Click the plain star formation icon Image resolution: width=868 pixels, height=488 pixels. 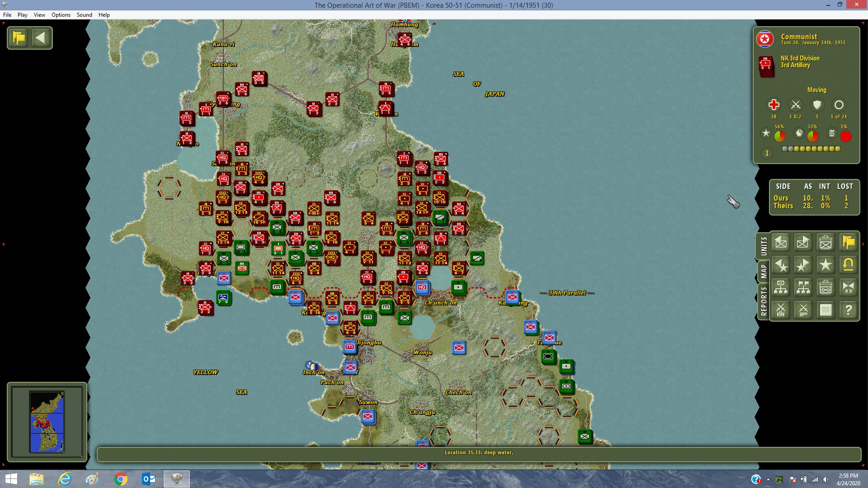(x=826, y=265)
